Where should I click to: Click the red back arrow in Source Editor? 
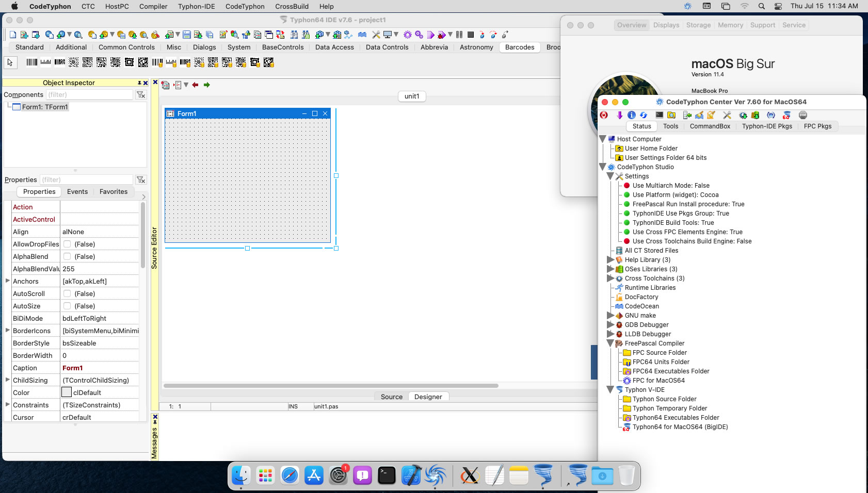(x=195, y=85)
